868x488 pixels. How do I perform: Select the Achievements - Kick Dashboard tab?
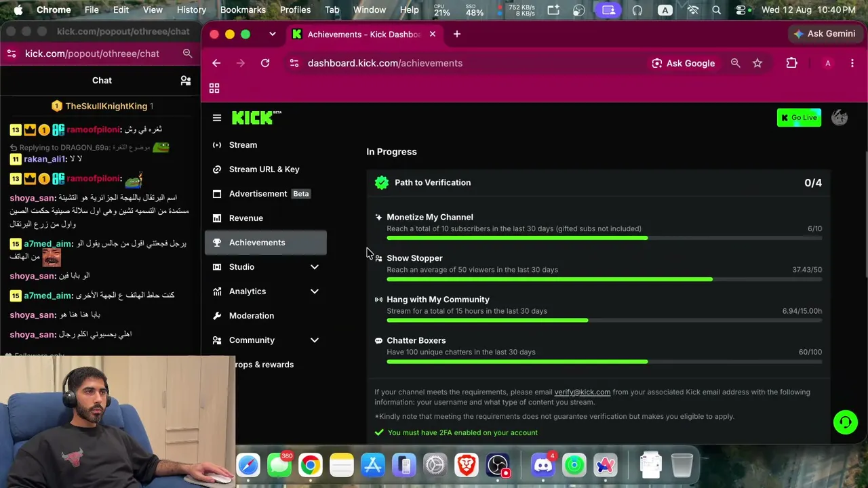coord(364,34)
